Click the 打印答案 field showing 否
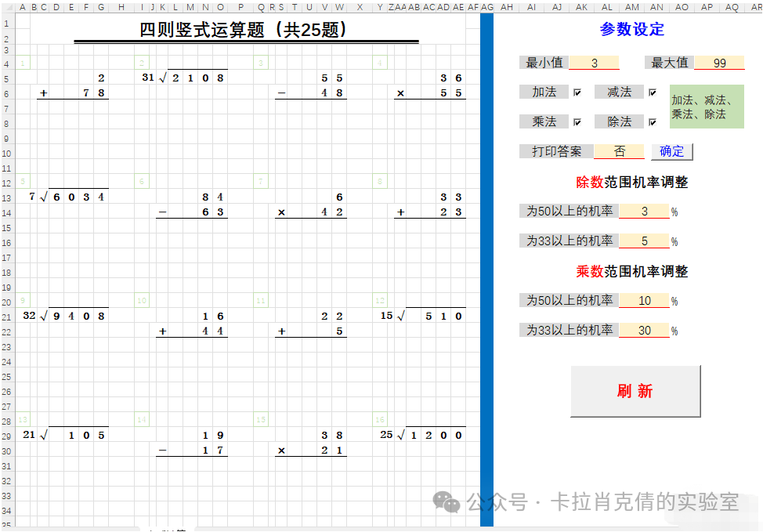Screen dimensions: 763x532 point(618,150)
